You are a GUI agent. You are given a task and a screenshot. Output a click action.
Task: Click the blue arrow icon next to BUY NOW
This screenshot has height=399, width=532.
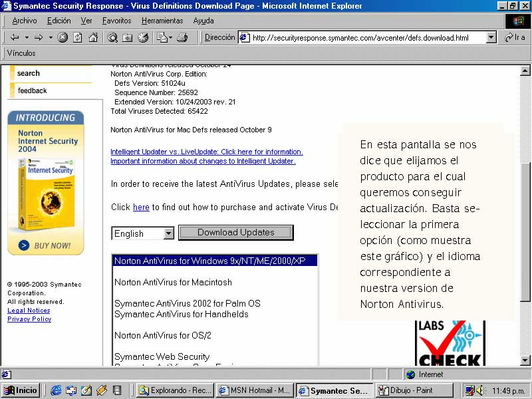[24, 245]
